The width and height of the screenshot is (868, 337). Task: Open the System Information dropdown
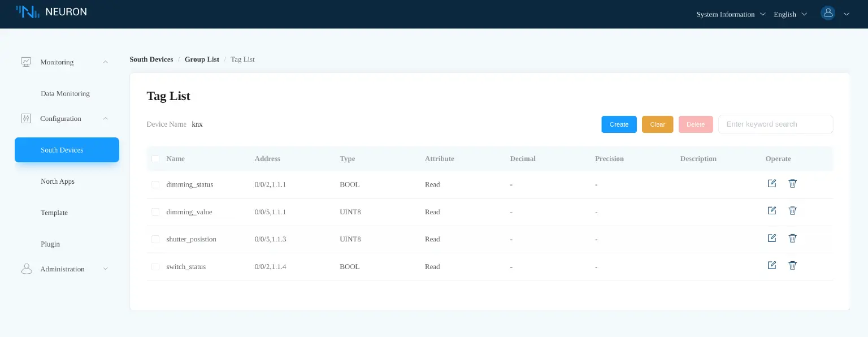730,14
